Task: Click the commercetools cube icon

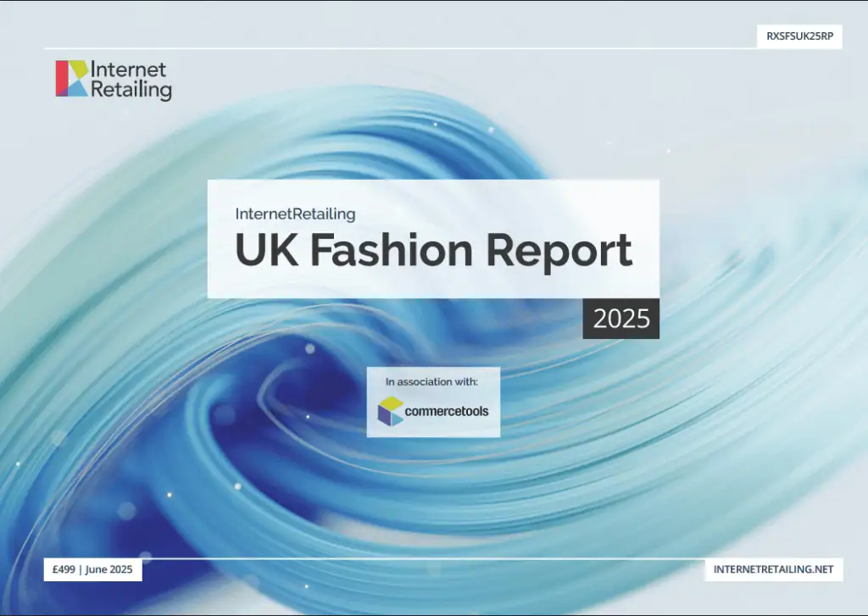Action: (391, 411)
